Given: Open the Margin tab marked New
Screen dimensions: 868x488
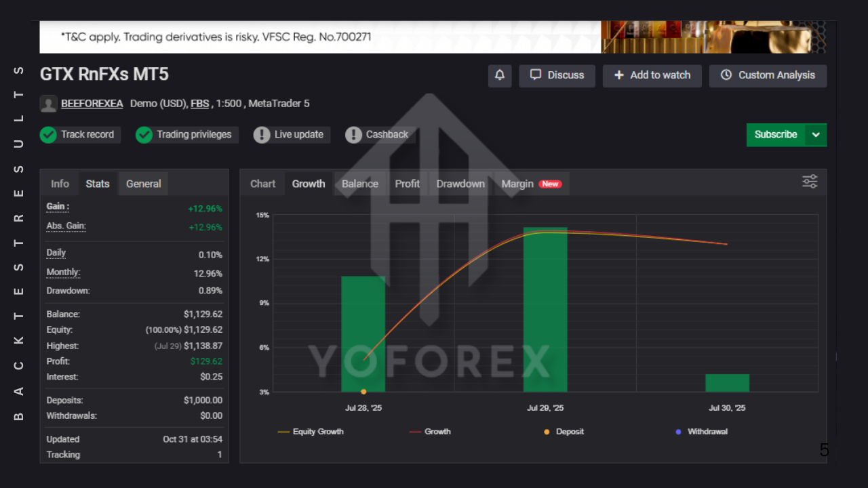Looking at the screenshot, I should coord(517,184).
